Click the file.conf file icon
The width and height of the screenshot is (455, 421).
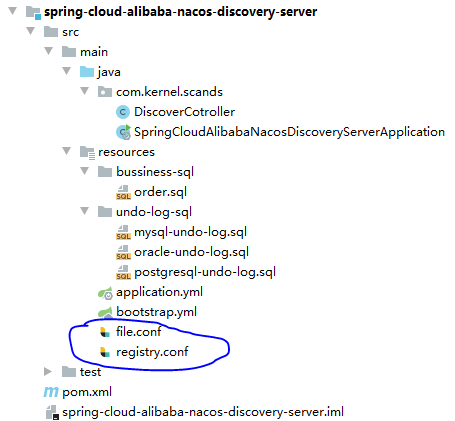coord(105,332)
